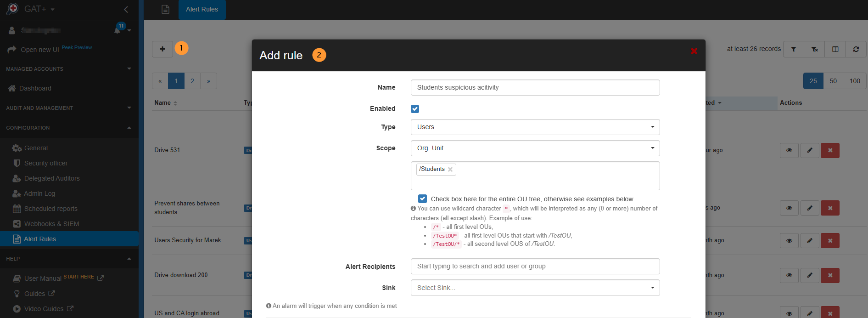
Task: Delete Prevent shares between students rule
Action: click(x=830, y=208)
